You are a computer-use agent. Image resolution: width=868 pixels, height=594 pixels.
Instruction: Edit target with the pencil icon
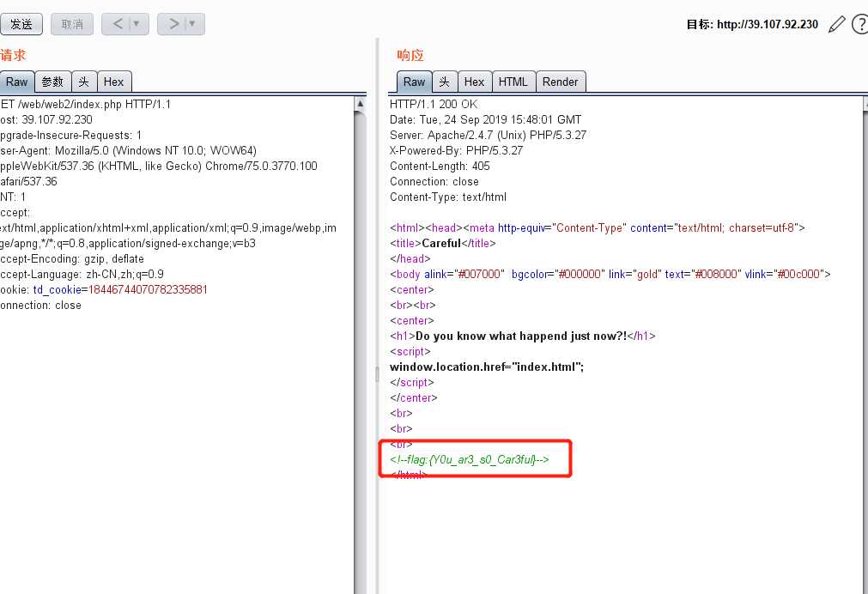pyautogui.click(x=837, y=24)
